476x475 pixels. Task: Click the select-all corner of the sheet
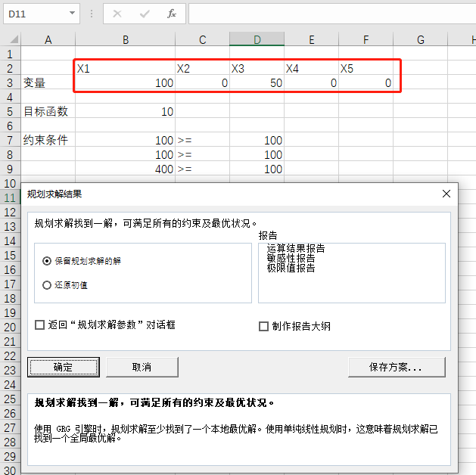(10, 40)
